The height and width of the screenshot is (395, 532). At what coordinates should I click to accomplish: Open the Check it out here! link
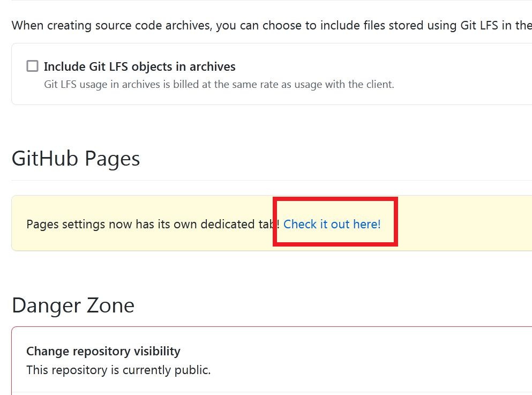coord(332,224)
